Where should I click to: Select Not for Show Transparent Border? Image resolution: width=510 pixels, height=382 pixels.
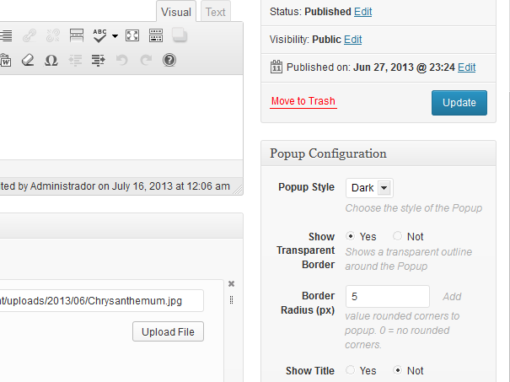pos(397,236)
